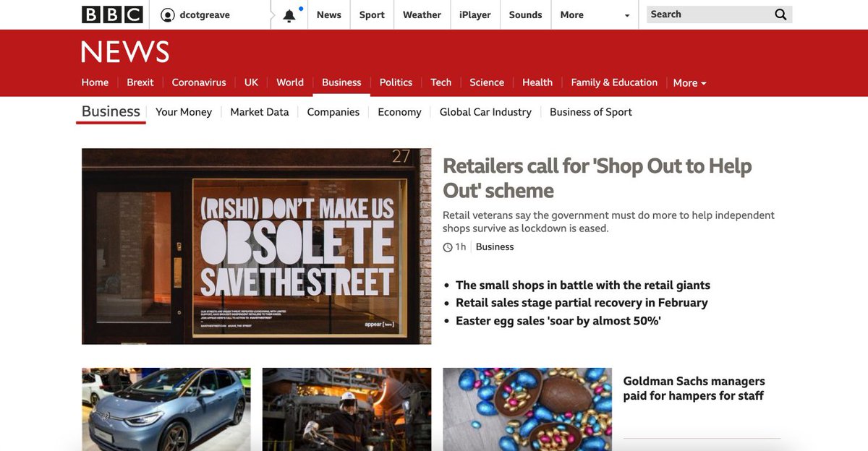Open Easter egg sales soar link
The image size is (868, 451).
pyautogui.click(x=558, y=320)
